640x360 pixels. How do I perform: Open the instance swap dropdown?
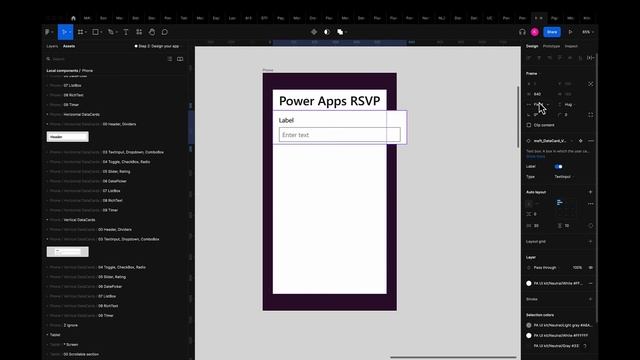point(552,141)
